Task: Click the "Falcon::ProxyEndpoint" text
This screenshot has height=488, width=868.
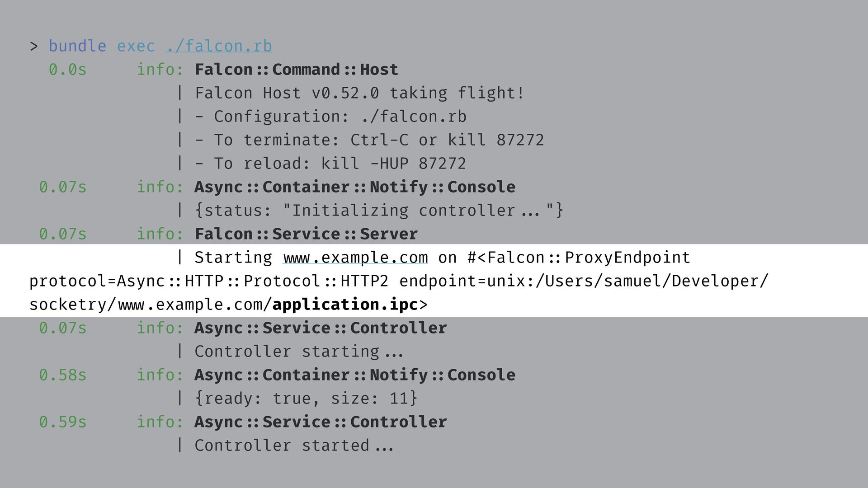Action: click(x=589, y=258)
